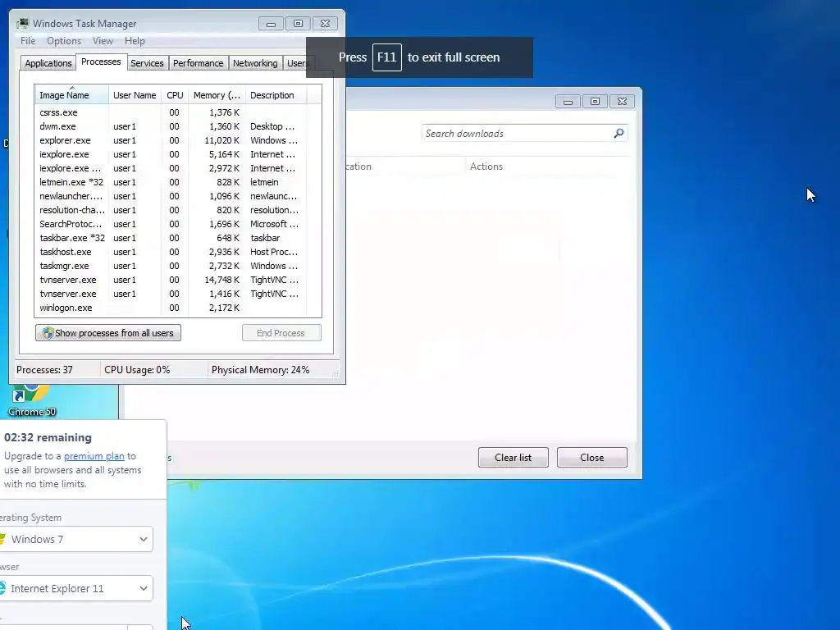The width and height of the screenshot is (840, 630).
Task: Expand the Windows 7 operating system dropdown
Action: (x=76, y=539)
